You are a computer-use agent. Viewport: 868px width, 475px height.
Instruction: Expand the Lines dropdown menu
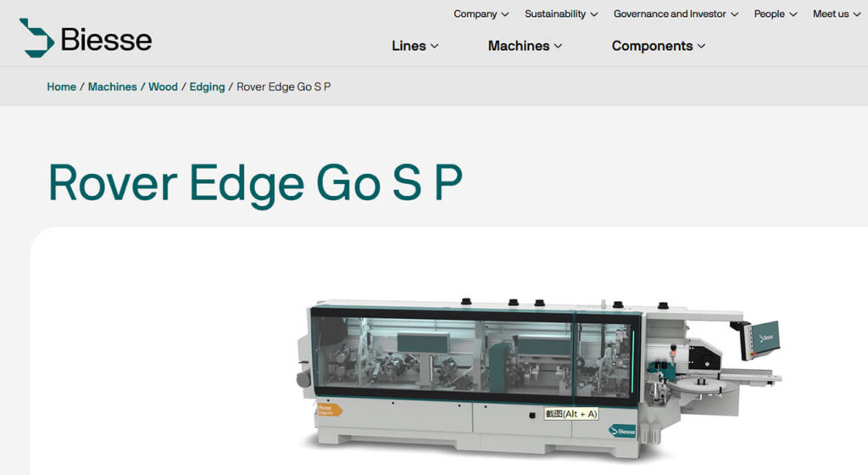415,46
